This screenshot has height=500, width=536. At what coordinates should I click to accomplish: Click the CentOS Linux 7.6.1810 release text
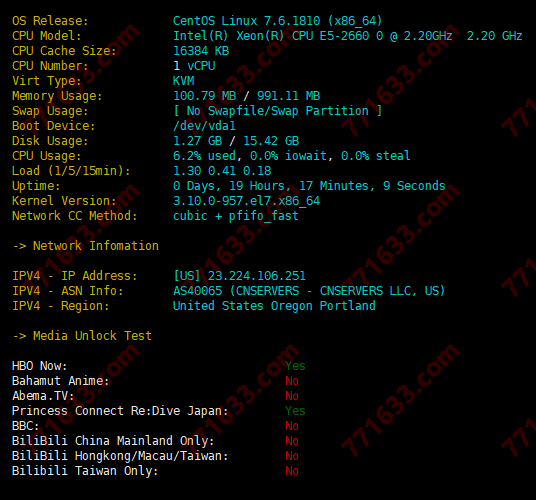277,21
